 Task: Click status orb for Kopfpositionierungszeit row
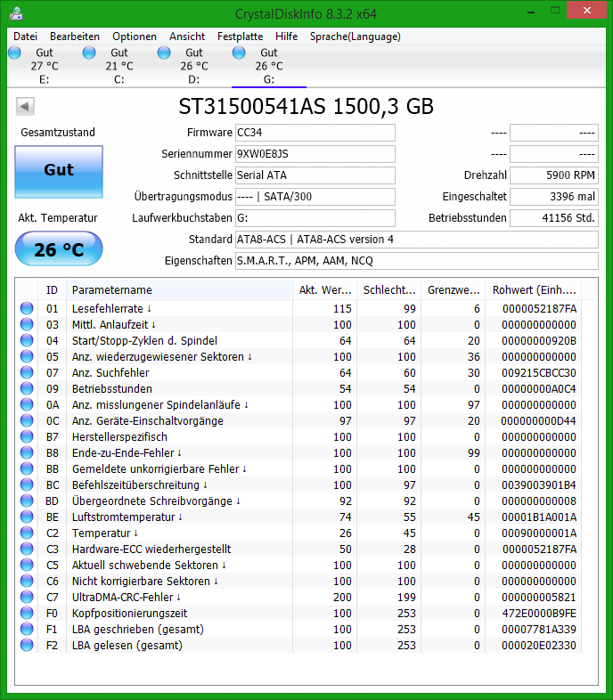[x=27, y=614]
